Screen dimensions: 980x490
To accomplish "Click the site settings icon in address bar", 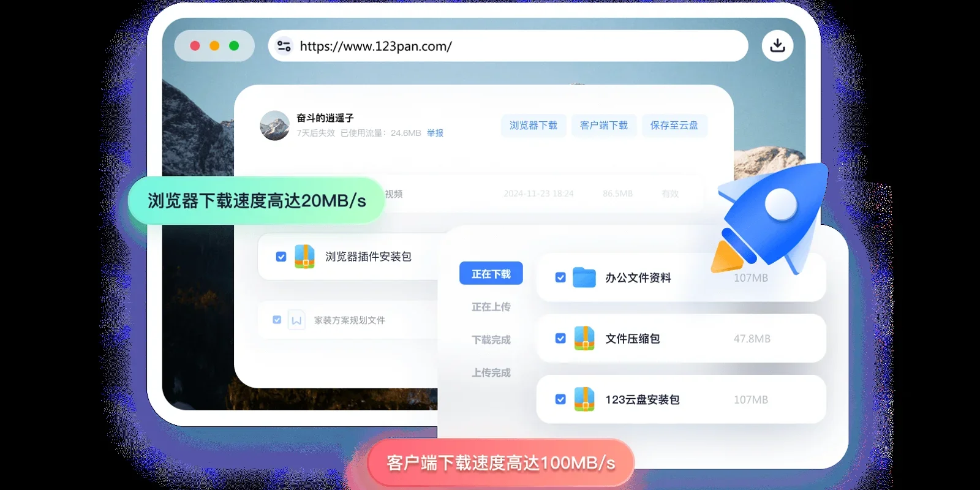I will pyautogui.click(x=284, y=46).
